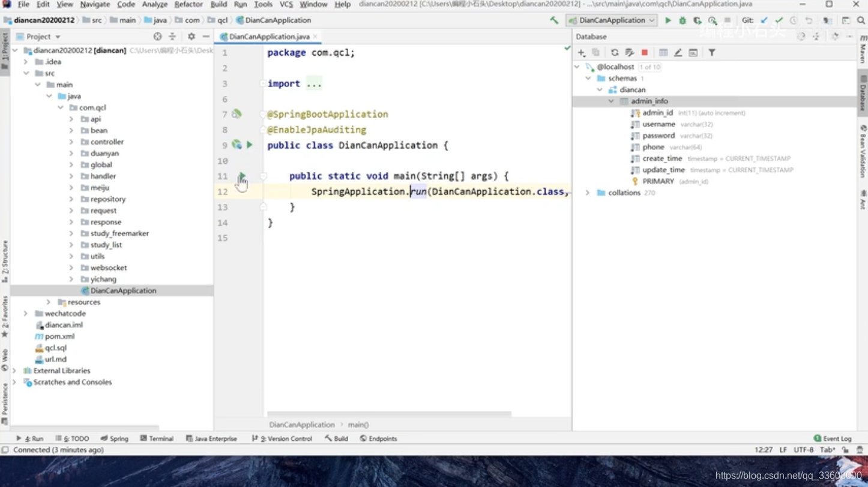Expand the resources folder

(x=49, y=302)
